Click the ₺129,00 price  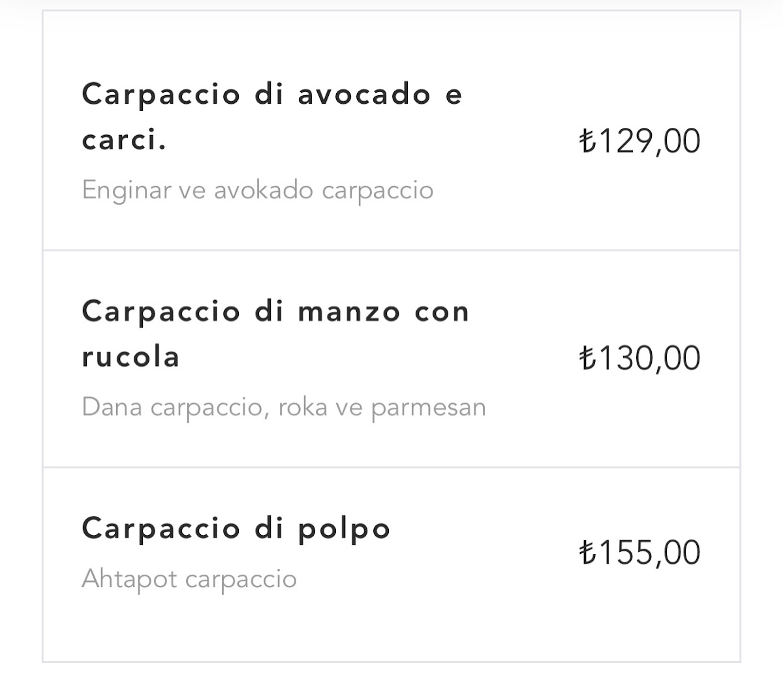pyautogui.click(x=640, y=141)
